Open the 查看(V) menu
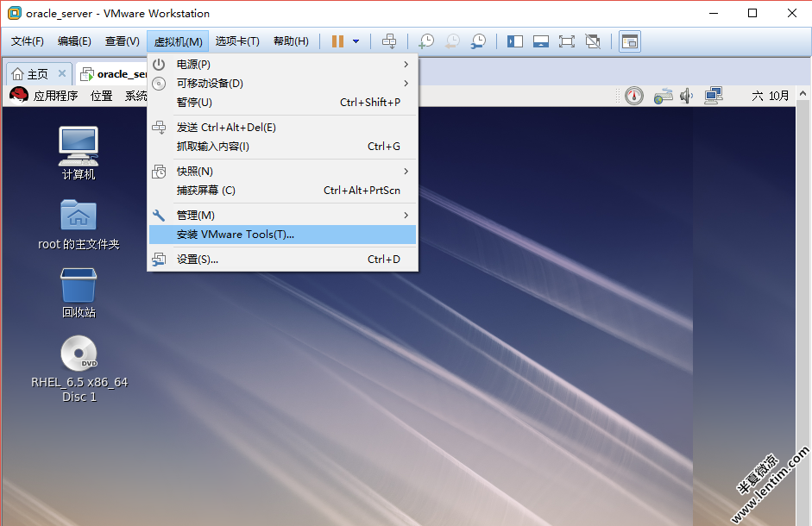The height and width of the screenshot is (526, 812). (123, 41)
